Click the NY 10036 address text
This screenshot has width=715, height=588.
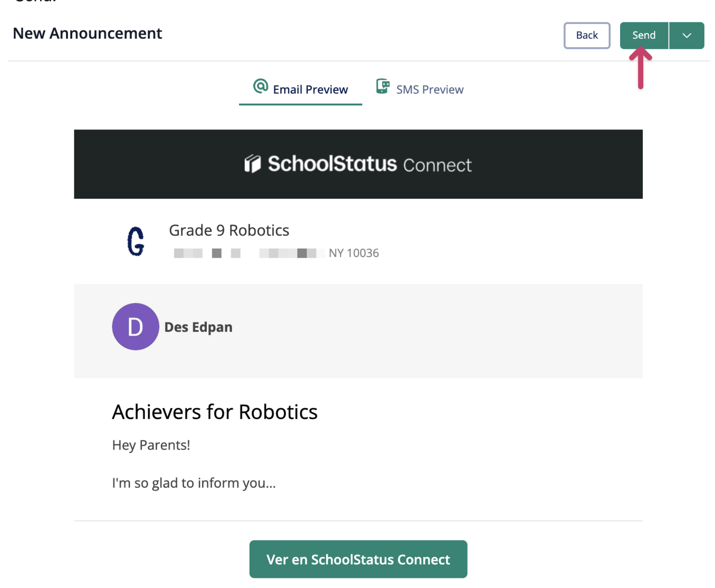pyautogui.click(x=353, y=253)
